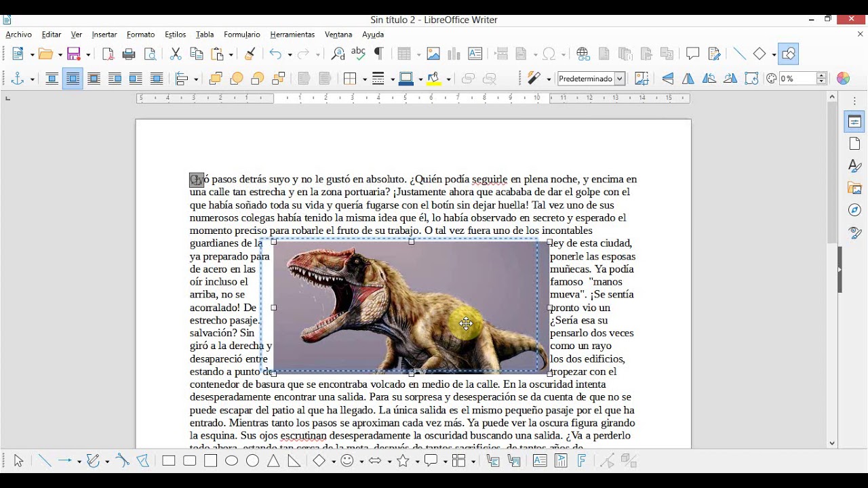
Task: Select the Ellipse shape tool
Action: point(231,461)
